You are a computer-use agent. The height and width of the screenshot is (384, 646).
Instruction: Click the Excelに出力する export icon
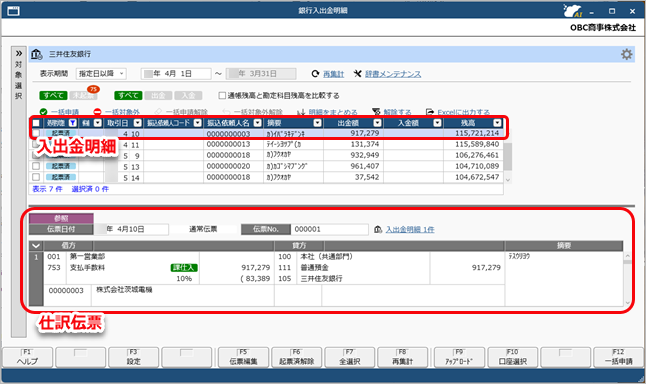click(430, 112)
